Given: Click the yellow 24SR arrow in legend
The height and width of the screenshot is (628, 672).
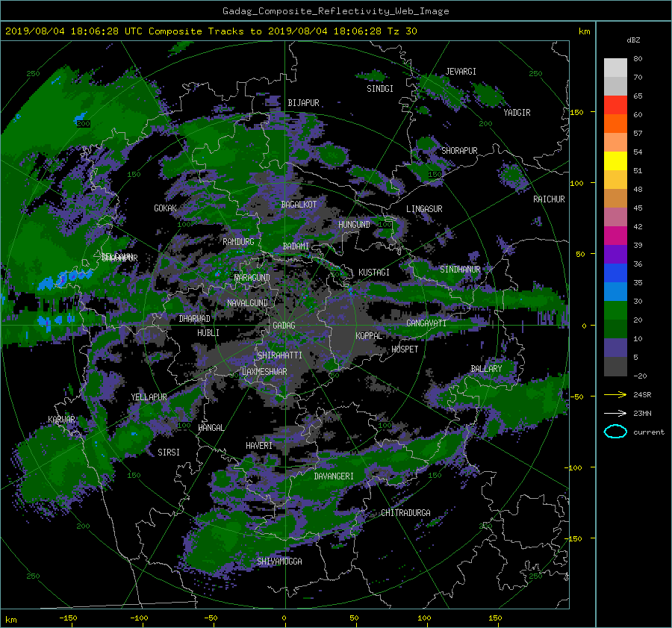Looking at the screenshot, I should click(615, 394).
